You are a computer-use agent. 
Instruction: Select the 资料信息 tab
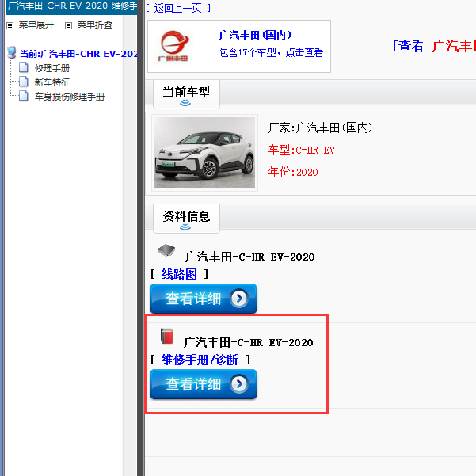186,219
